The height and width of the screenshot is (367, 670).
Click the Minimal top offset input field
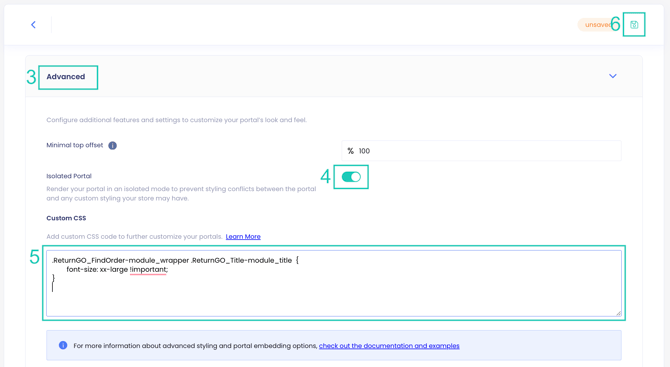(481, 151)
